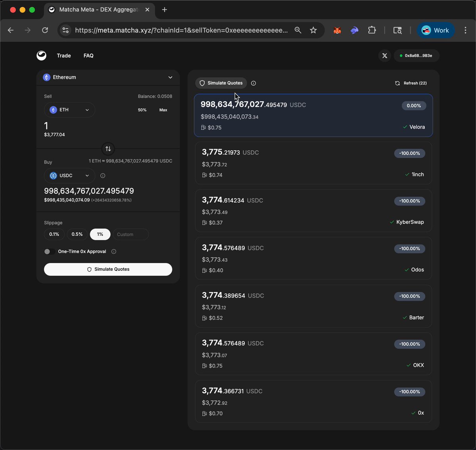Click the 0.00% badge on Velora quote
Screen dimensions: 476x450
414,106
